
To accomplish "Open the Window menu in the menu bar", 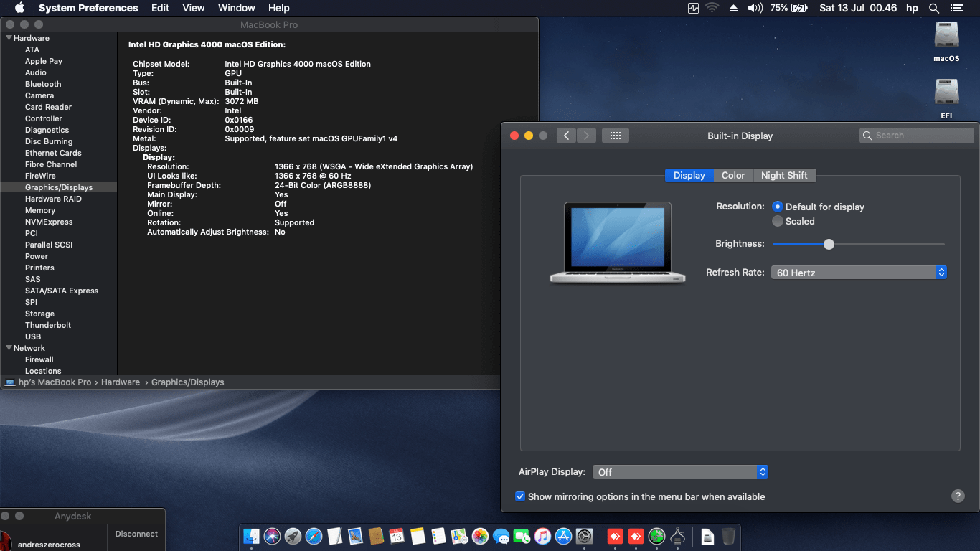I will pyautogui.click(x=236, y=8).
